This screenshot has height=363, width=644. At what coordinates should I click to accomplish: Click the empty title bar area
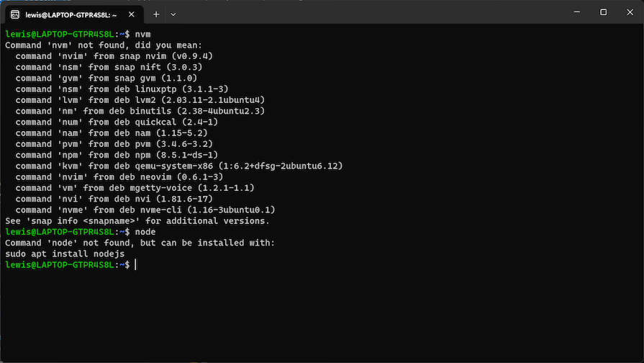(x=360, y=12)
